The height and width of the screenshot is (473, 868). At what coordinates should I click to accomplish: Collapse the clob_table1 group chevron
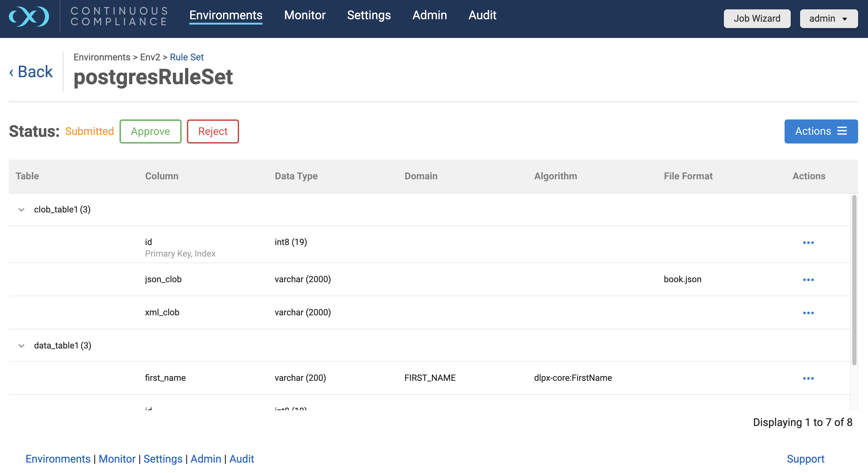tap(21, 210)
